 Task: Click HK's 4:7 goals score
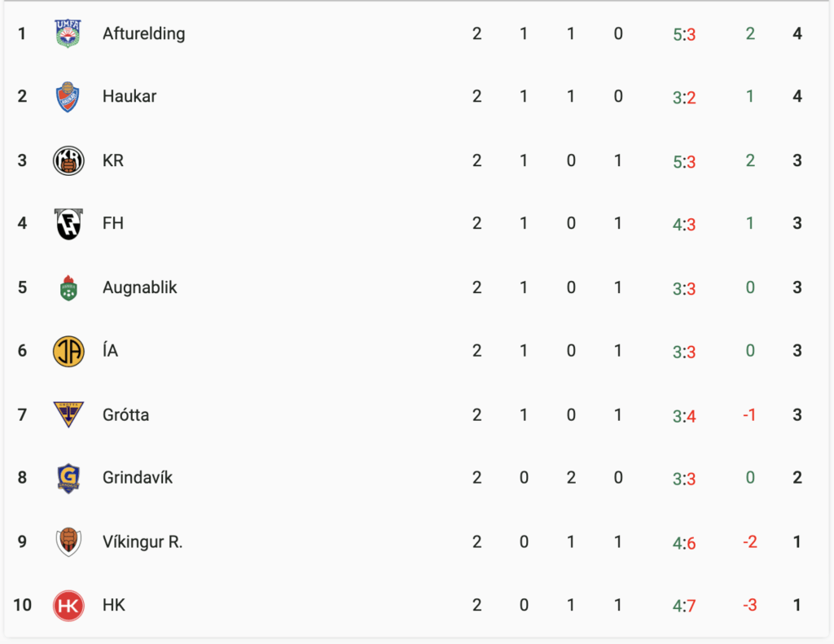pos(684,606)
